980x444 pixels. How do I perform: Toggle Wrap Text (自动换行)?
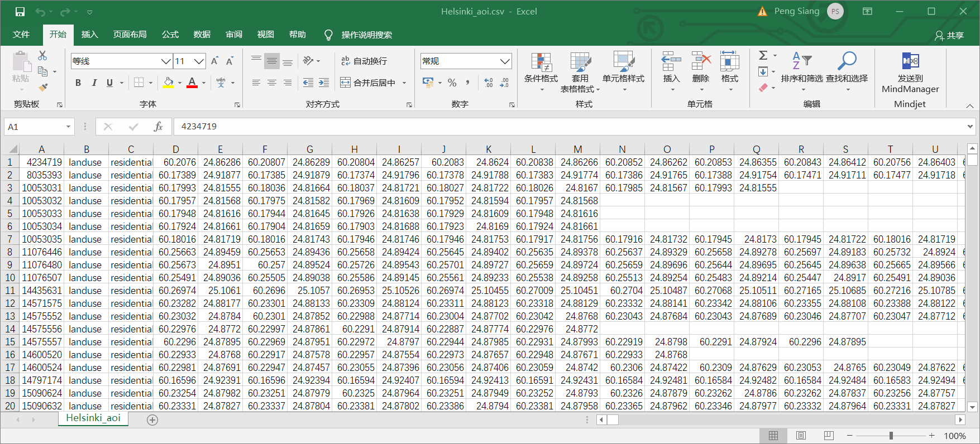tap(364, 61)
